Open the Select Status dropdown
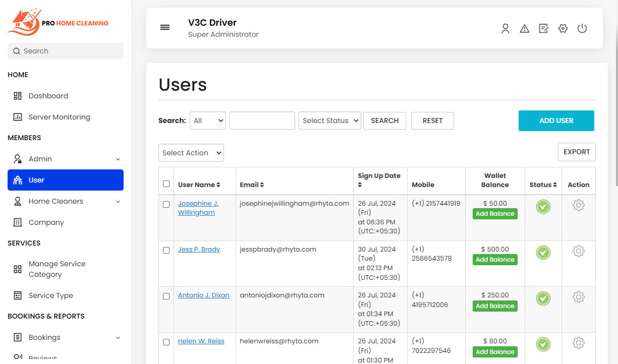The height and width of the screenshot is (364, 618). [x=329, y=120]
